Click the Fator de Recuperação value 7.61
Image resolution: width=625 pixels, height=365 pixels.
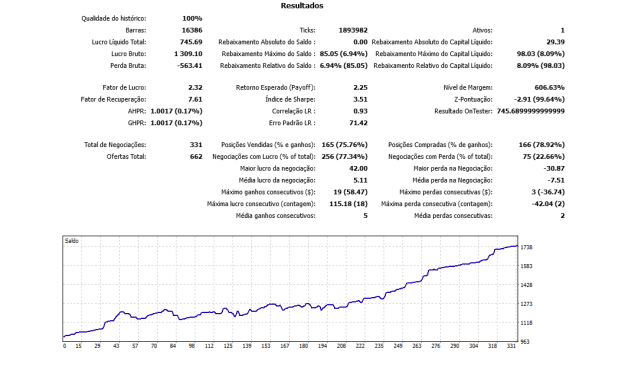click(195, 100)
